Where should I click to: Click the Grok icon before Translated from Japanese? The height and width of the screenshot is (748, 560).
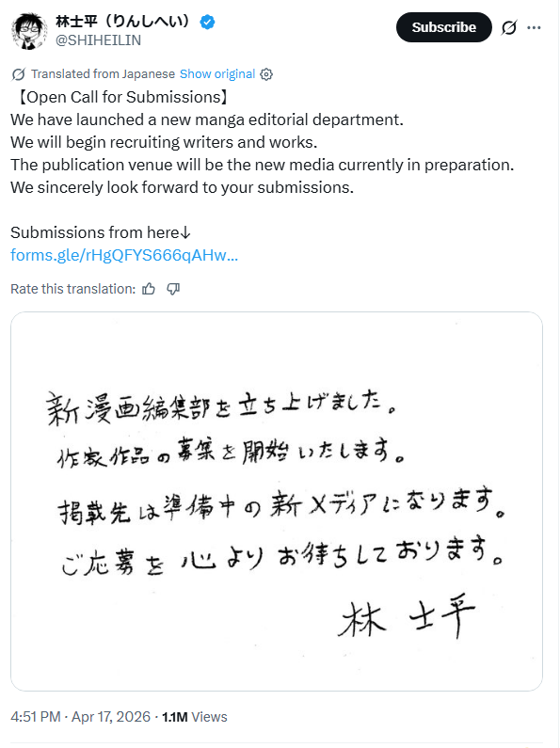pos(18,74)
